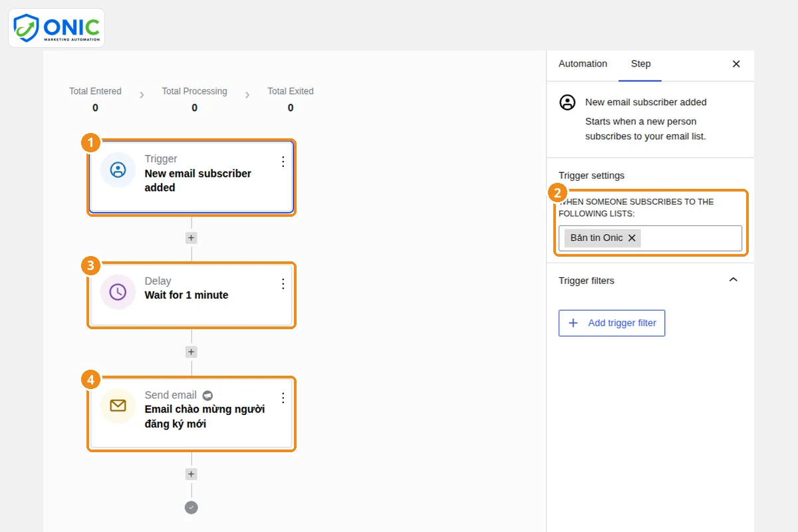Open the Delay step's three-dot menu
This screenshot has width=798, height=532.
pyautogui.click(x=283, y=284)
